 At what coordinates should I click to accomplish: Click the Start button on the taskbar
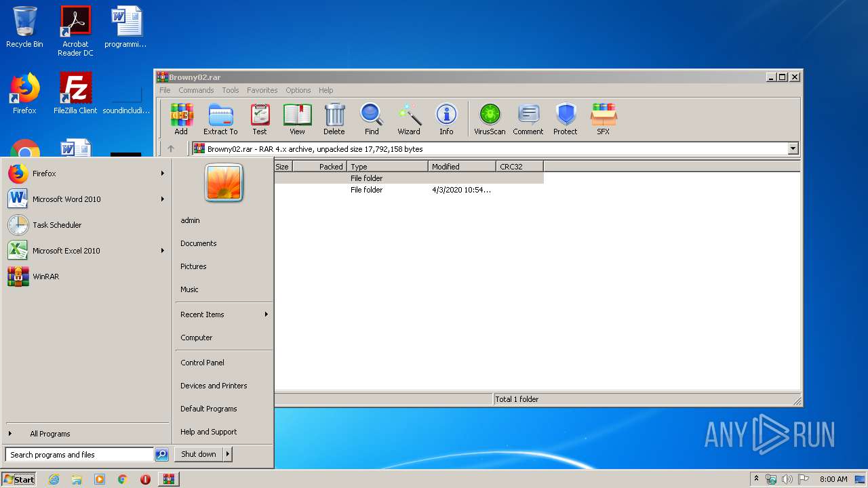point(19,479)
